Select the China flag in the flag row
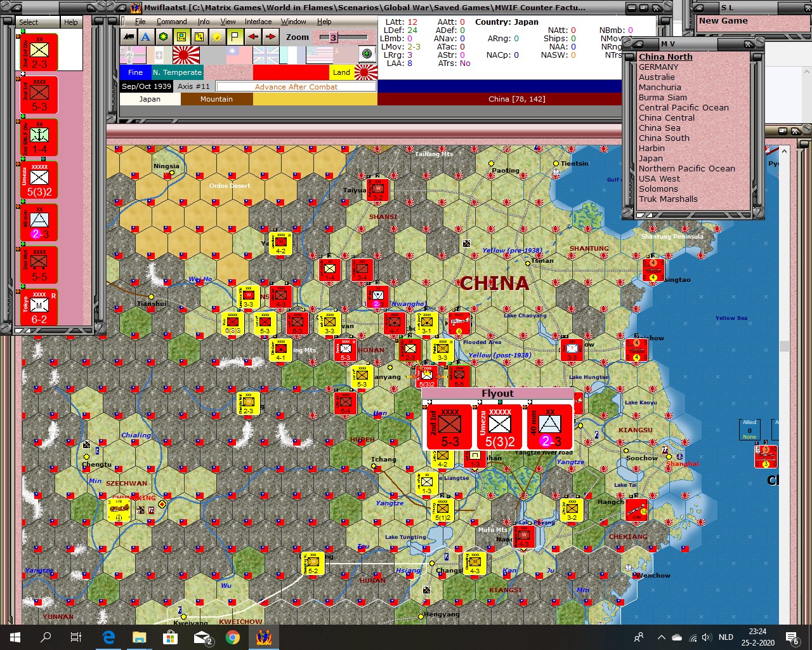Screen dimensions: 812x650 tap(239, 55)
